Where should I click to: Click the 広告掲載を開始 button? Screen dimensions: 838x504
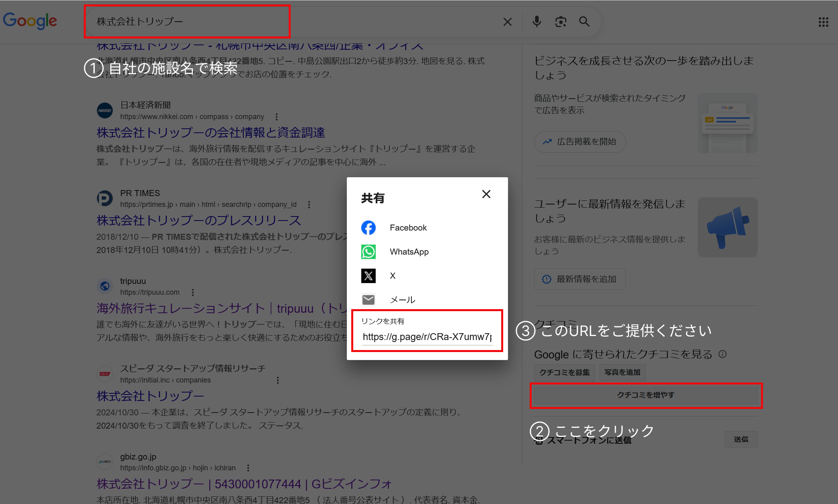point(580,142)
